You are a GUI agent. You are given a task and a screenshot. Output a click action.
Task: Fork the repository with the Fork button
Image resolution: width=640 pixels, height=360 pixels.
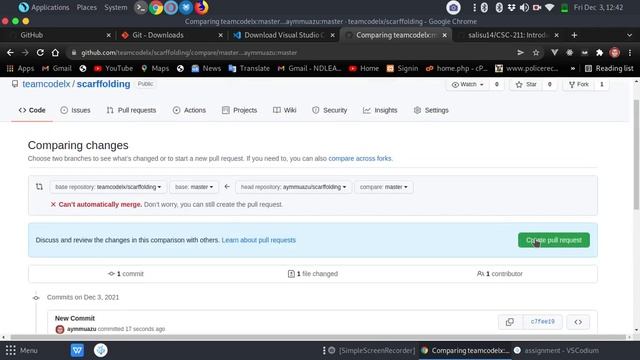(579, 84)
